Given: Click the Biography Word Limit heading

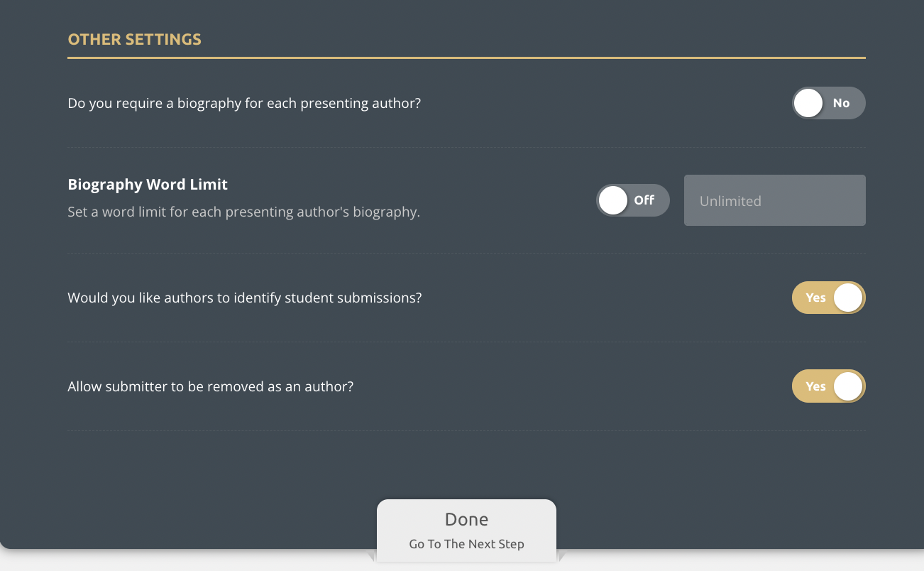Looking at the screenshot, I should point(148,185).
